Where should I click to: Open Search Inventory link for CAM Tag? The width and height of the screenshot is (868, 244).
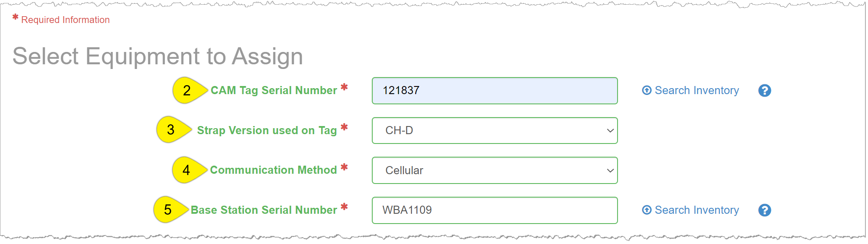696,91
